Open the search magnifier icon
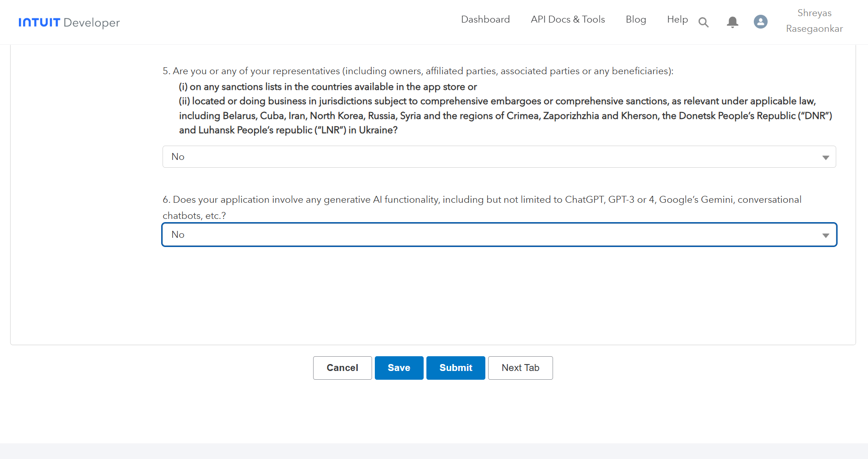868x459 pixels. click(x=703, y=22)
